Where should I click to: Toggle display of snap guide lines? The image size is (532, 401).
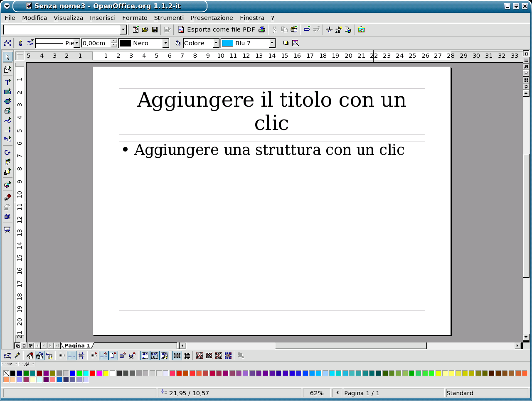(71, 356)
